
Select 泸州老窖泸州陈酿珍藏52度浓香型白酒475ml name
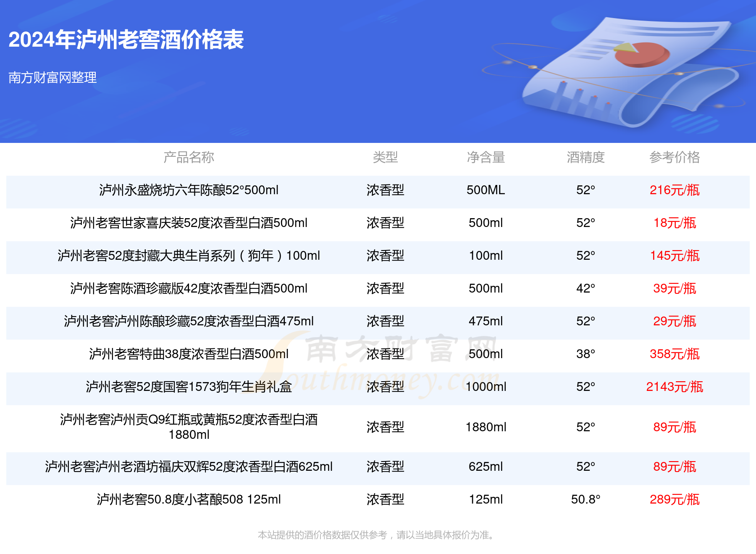[x=189, y=321]
